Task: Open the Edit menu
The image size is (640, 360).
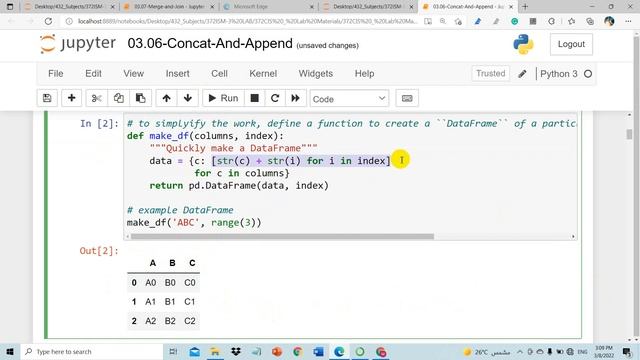Action: [93, 73]
